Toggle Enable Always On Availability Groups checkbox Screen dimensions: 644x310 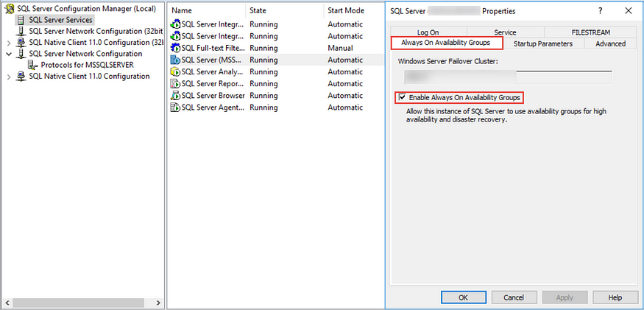pos(402,97)
